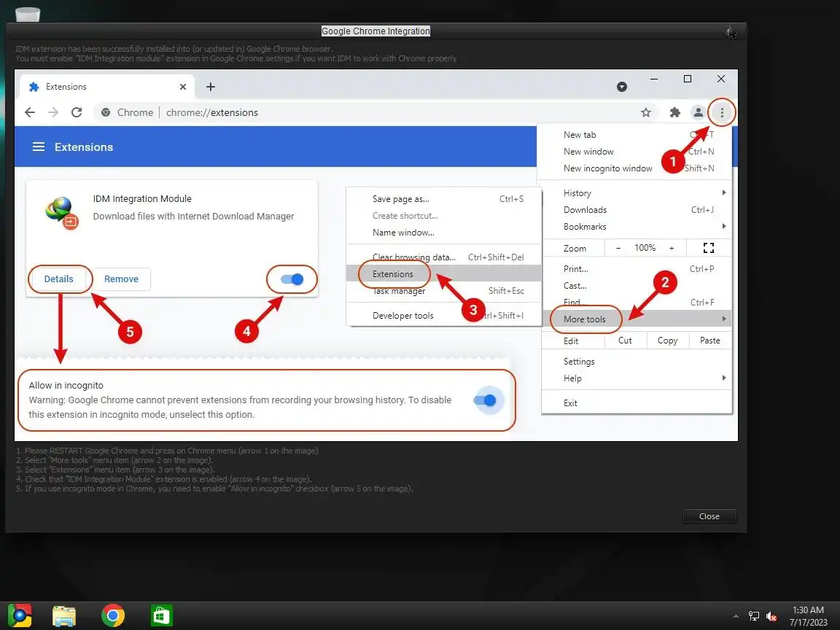Choose Save page as... in submenu
Image resolution: width=840 pixels, height=630 pixels.
pos(443,199)
